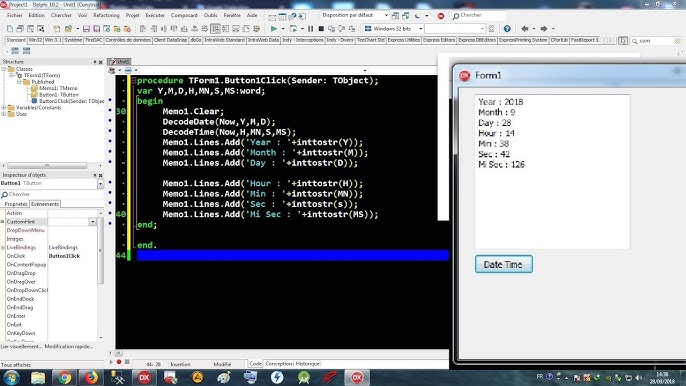Click red record macro dot below editor

coord(119,362)
